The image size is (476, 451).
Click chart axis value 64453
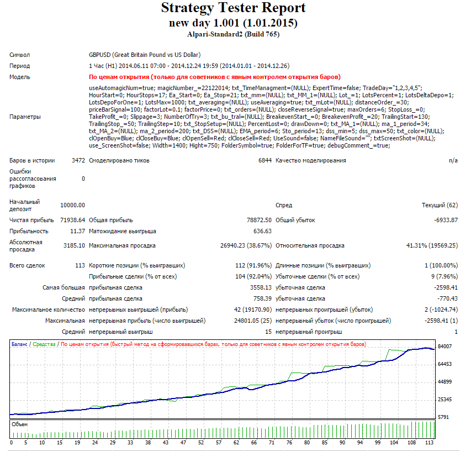click(x=445, y=364)
